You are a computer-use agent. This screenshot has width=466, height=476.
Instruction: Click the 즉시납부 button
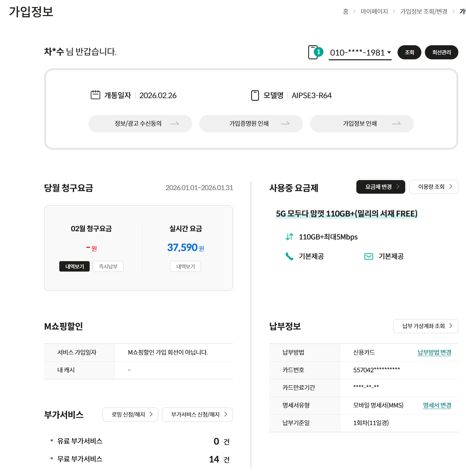(108, 267)
